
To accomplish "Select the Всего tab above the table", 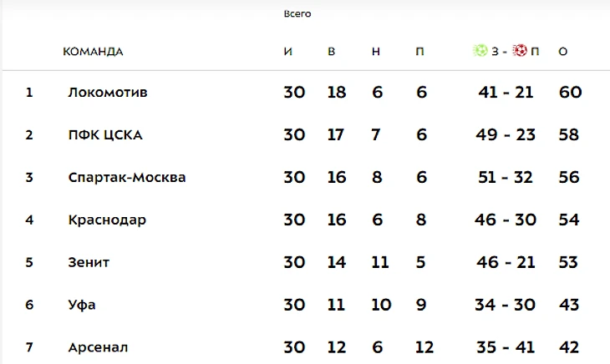I will [x=297, y=14].
